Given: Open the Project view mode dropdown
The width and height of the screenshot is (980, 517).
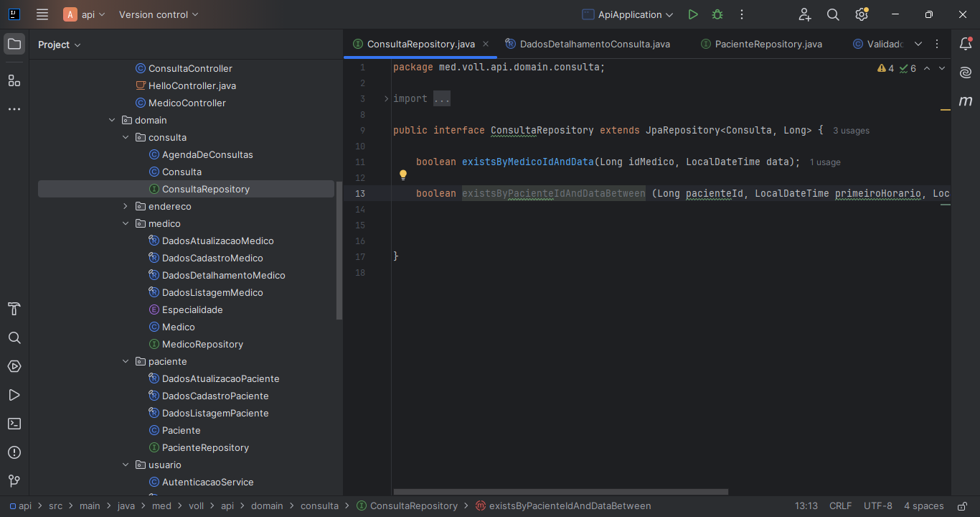Looking at the screenshot, I should coord(60,45).
